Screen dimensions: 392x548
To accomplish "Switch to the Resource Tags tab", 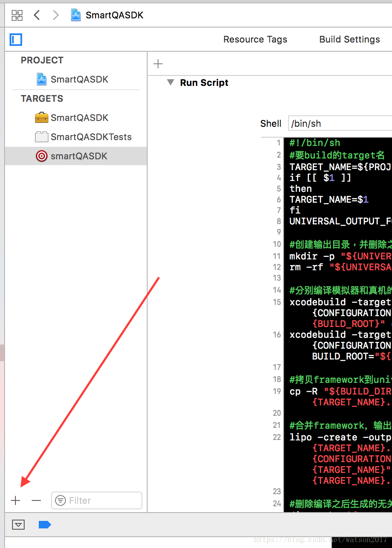I will pos(255,39).
